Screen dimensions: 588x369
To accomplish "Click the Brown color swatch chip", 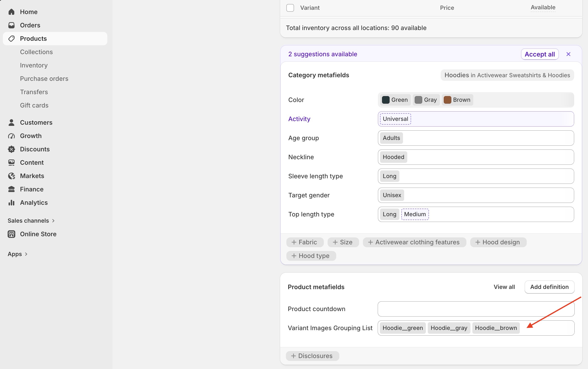I will pyautogui.click(x=457, y=100).
